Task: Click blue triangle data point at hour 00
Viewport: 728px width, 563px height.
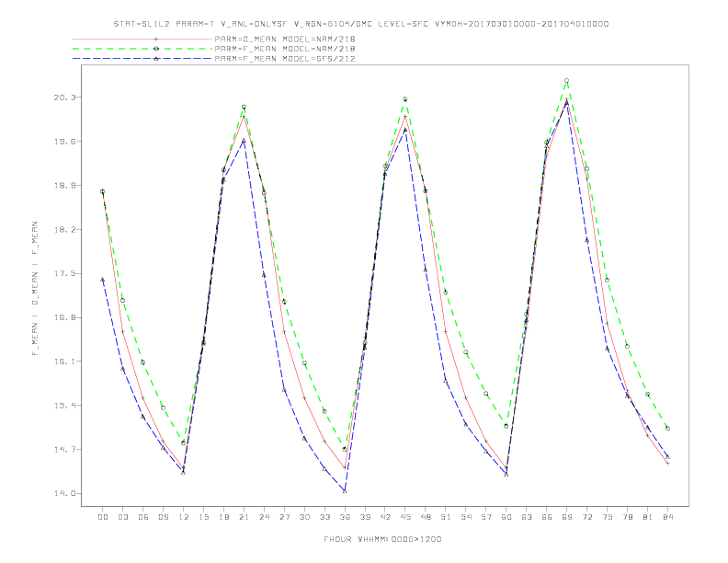Action: tap(103, 280)
